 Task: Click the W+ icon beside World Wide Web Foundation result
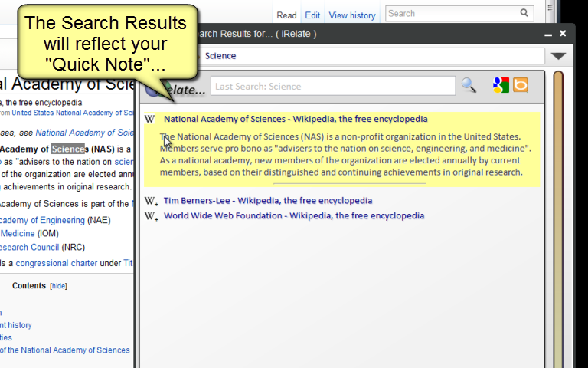pyautogui.click(x=152, y=216)
